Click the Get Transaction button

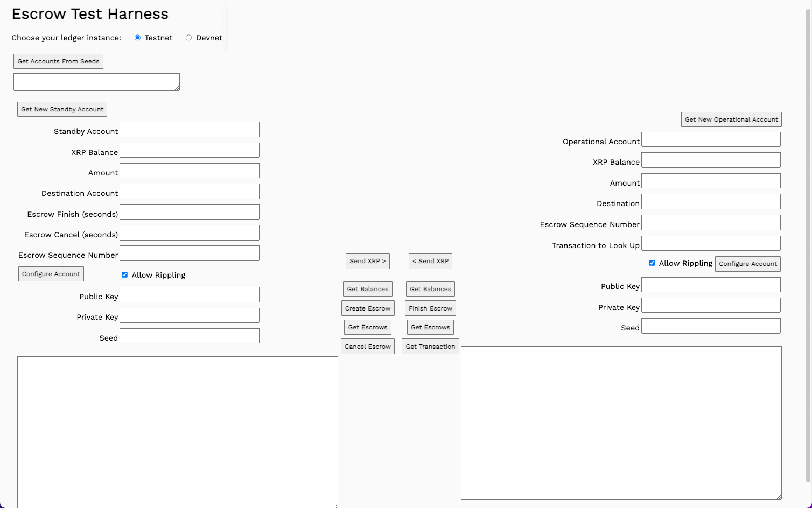click(x=430, y=346)
